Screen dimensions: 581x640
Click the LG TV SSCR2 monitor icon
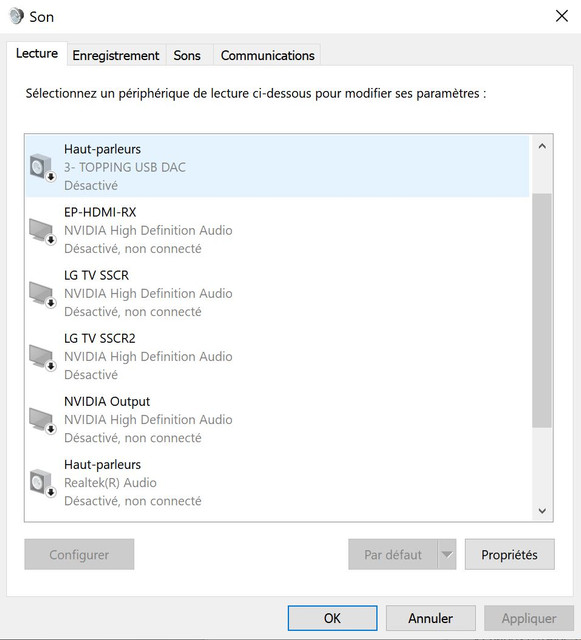click(42, 358)
